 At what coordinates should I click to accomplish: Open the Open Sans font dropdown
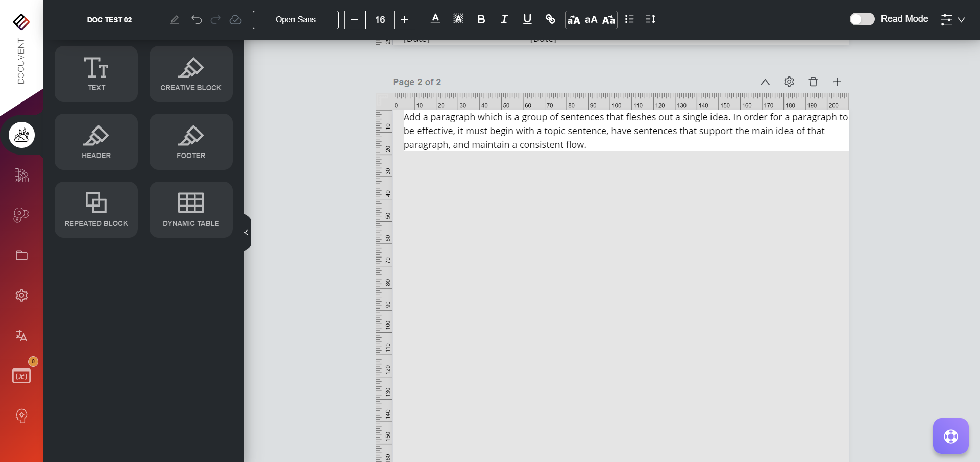pyautogui.click(x=295, y=20)
